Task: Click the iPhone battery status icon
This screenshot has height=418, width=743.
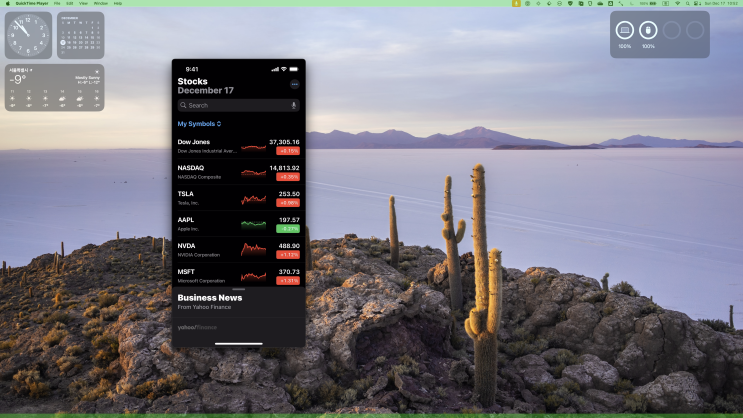Action: pos(294,69)
